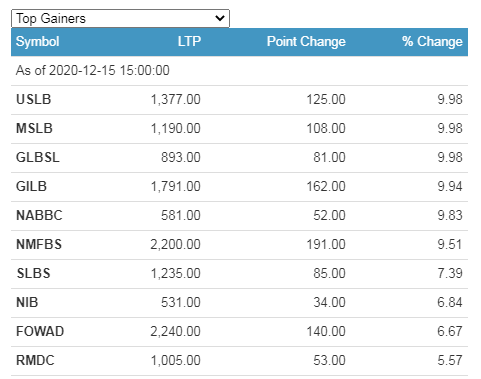This screenshot has height=379, width=481.
Task: Click the Symbol column header
Action: (x=38, y=42)
